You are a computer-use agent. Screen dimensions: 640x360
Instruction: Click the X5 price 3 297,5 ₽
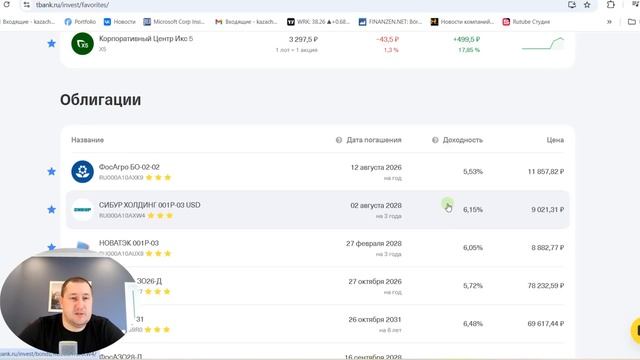[x=303, y=39]
